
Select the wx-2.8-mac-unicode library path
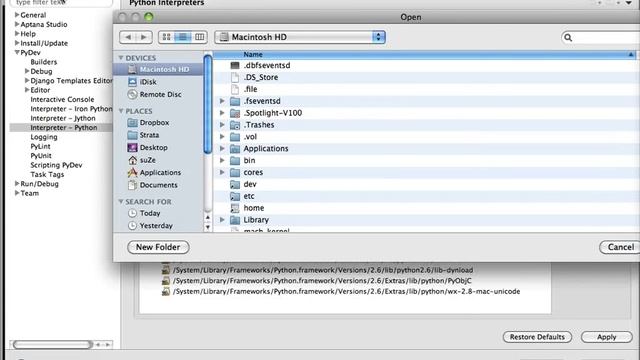(346, 291)
